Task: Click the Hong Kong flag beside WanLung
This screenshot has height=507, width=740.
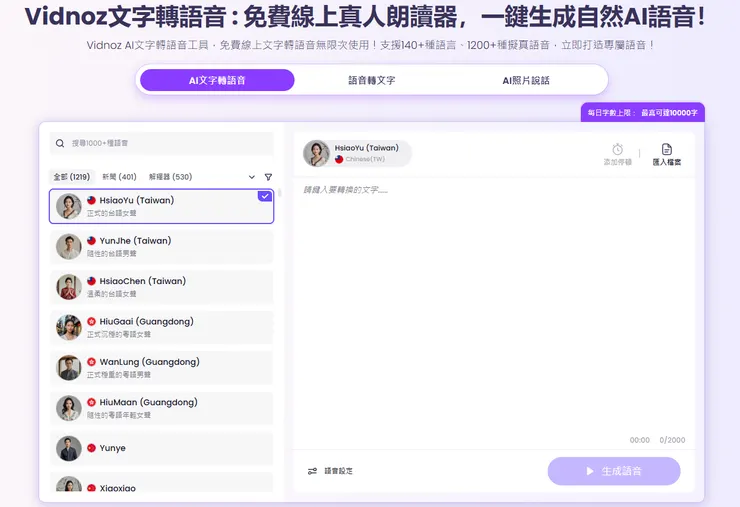Action: pyautogui.click(x=92, y=362)
